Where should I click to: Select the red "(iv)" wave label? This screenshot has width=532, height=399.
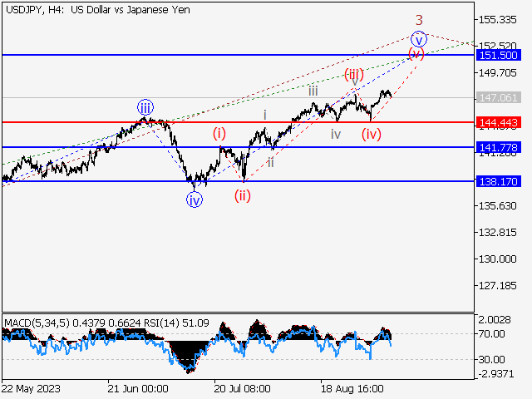click(x=372, y=135)
